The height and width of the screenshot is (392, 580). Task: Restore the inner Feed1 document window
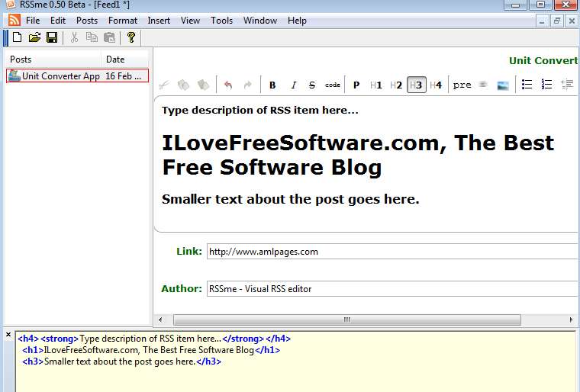pos(557,21)
